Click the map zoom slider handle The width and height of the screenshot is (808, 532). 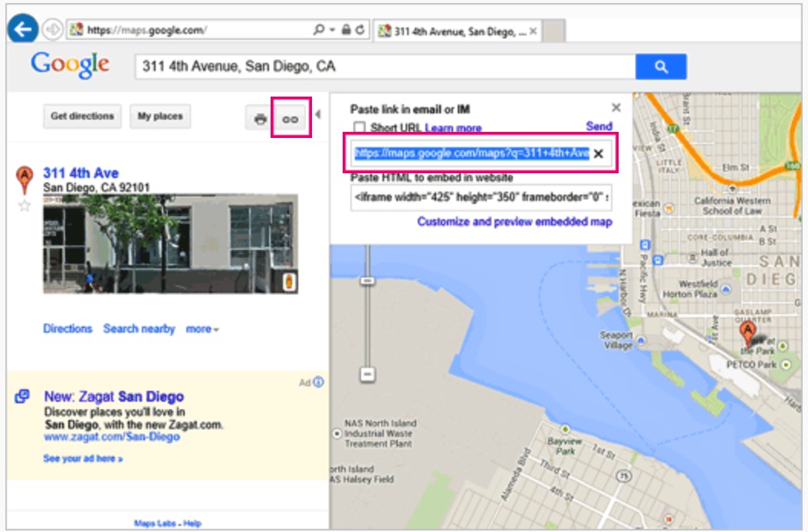[367, 281]
